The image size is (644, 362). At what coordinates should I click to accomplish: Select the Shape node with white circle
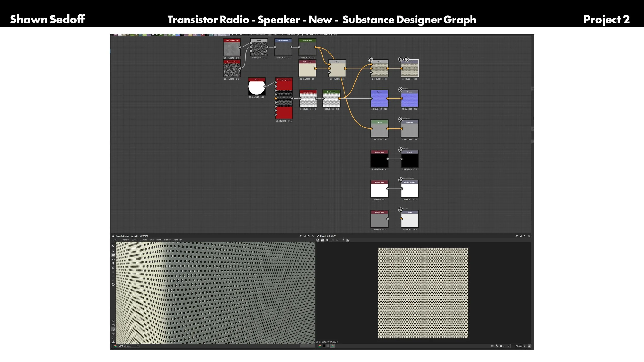click(x=257, y=87)
